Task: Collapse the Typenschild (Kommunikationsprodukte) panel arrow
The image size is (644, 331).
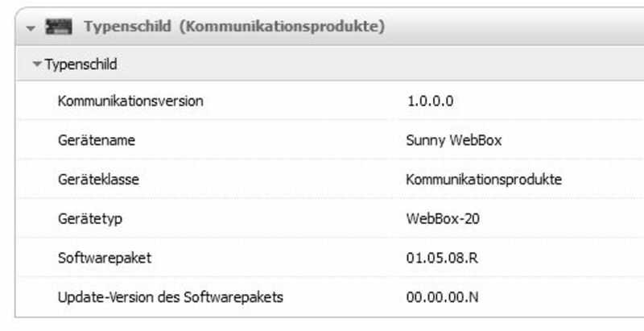Action: point(31,28)
